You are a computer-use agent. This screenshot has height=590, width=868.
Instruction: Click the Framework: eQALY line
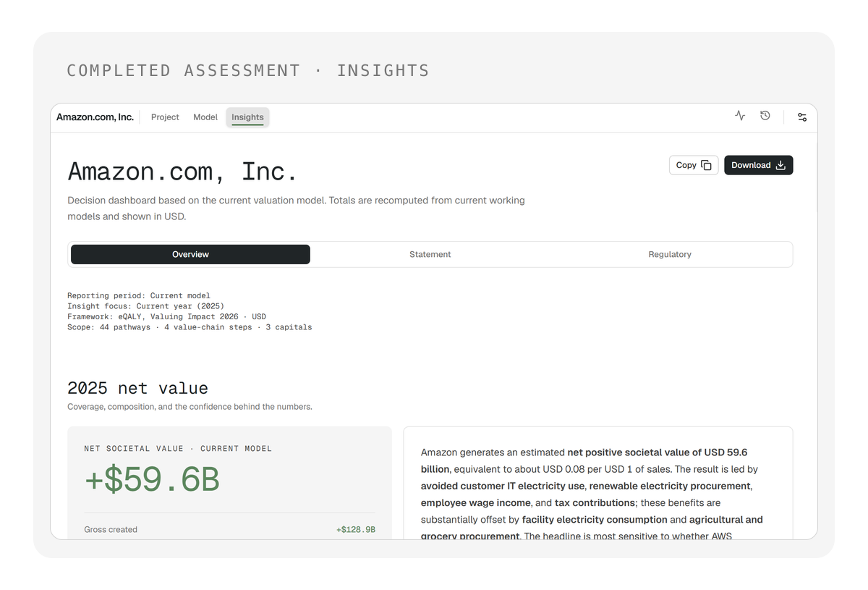pos(166,316)
